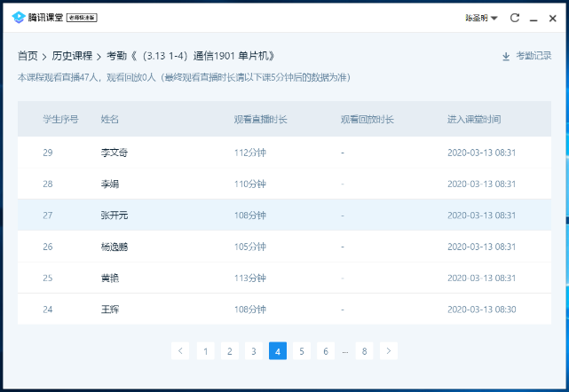Open page 5 of attendance list
The height and width of the screenshot is (392, 569).
pos(301,351)
